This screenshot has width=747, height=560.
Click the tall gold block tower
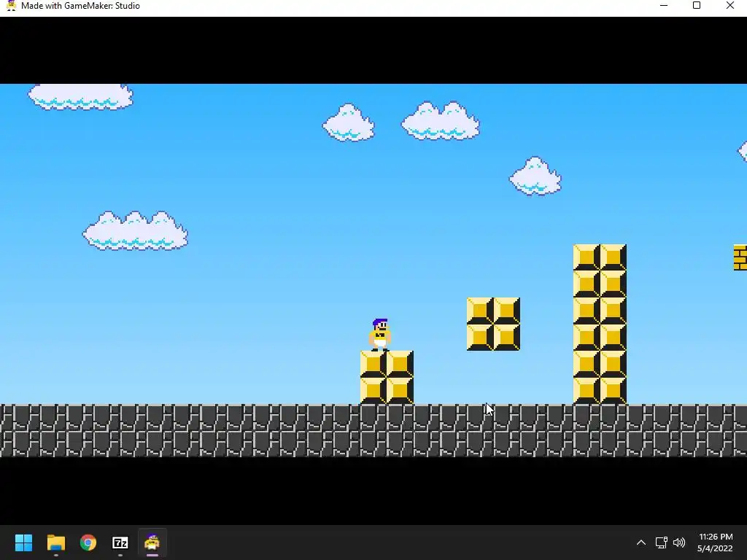point(600,324)
